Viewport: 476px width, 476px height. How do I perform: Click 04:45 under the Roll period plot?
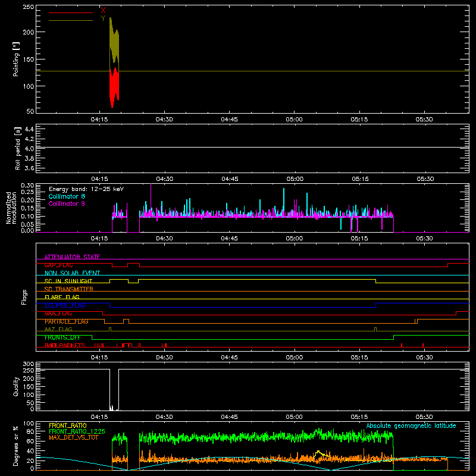click(x=230, y=179)
